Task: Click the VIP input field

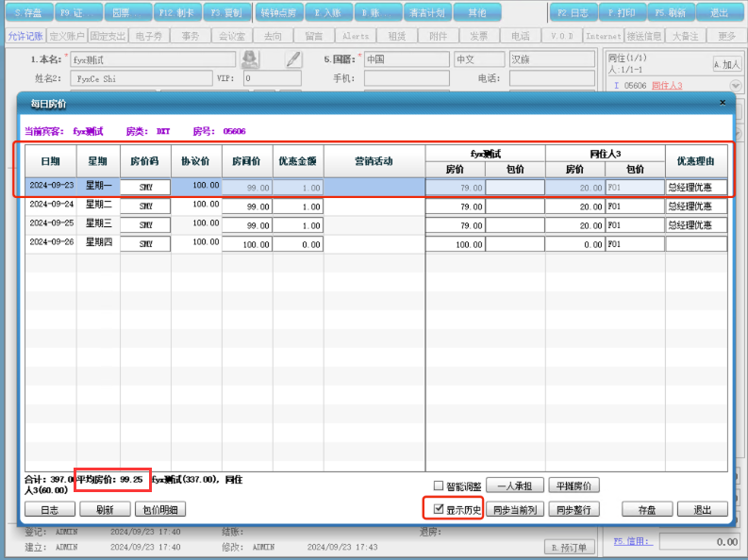Action: click(273, 78)
